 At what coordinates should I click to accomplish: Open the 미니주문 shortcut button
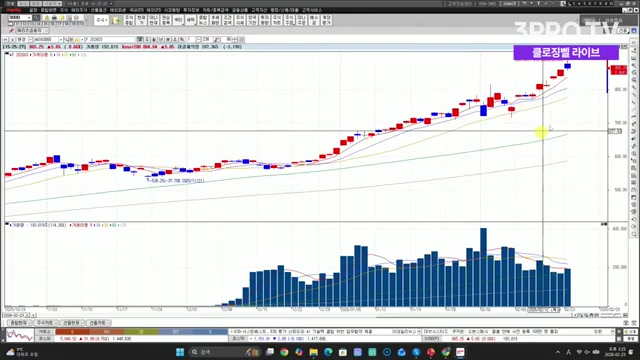tap(302, 20)
